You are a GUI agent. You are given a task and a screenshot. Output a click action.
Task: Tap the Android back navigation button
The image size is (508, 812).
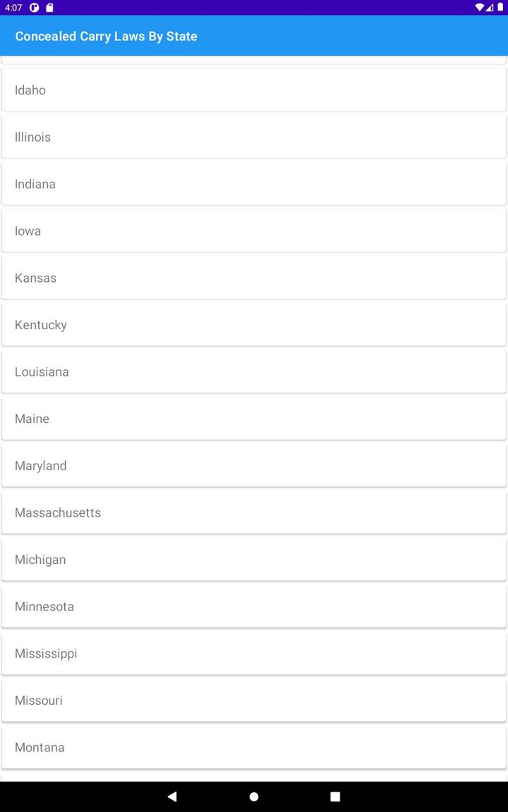[x=172, y=796]
